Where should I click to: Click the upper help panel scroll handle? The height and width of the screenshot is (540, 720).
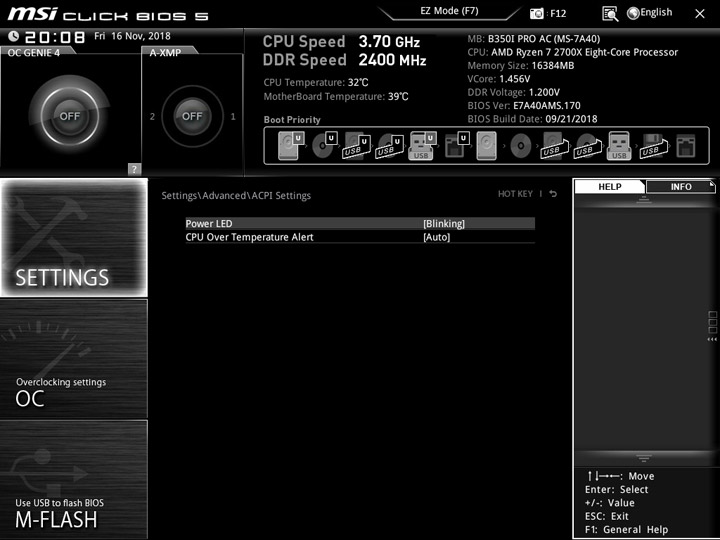click(644, 199)
